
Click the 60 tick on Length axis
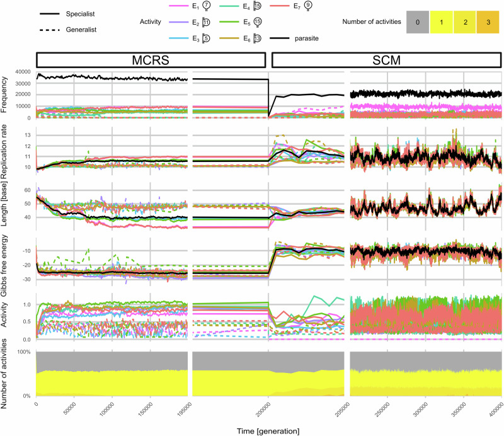[28, 190]
